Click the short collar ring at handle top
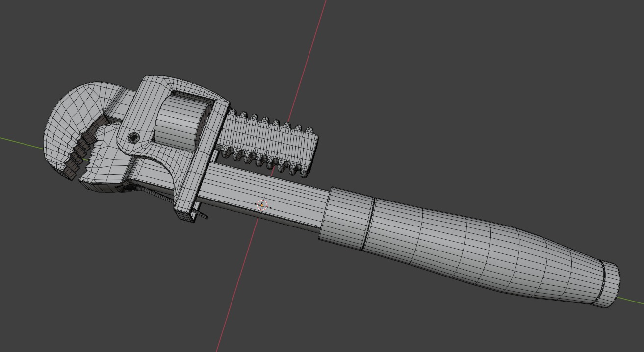Viewport: 644px width, 352px height. (346, 219)
